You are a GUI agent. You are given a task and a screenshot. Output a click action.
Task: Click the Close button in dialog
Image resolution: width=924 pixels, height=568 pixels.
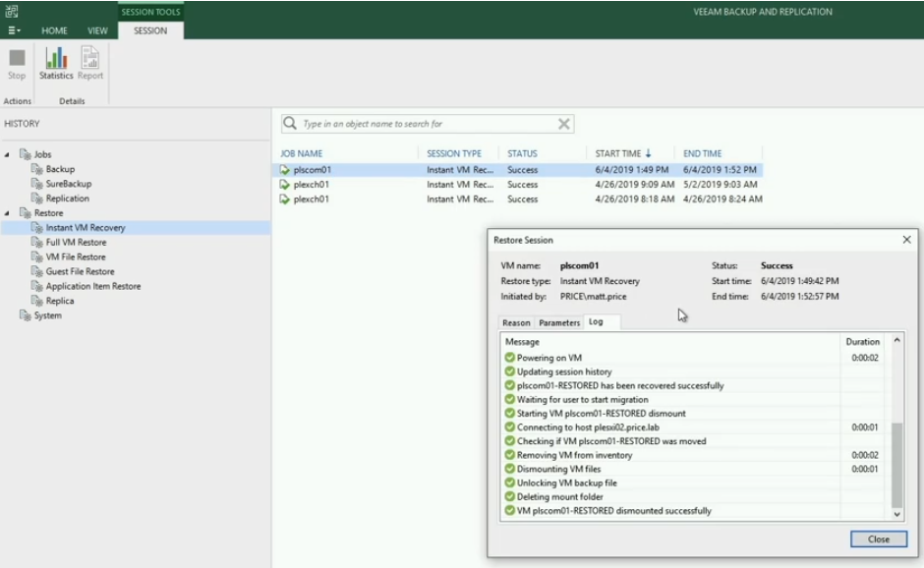(879, 540)
